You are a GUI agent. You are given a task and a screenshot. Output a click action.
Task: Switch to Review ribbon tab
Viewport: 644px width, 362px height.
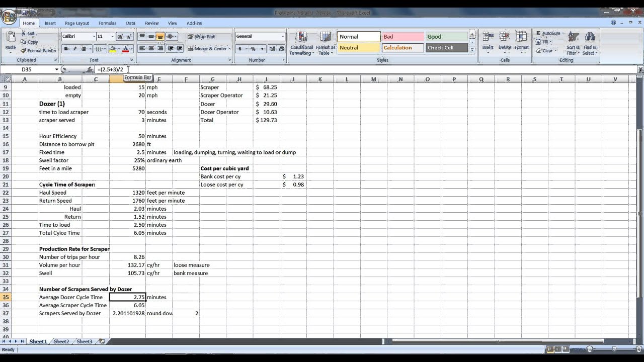[151, 23]
